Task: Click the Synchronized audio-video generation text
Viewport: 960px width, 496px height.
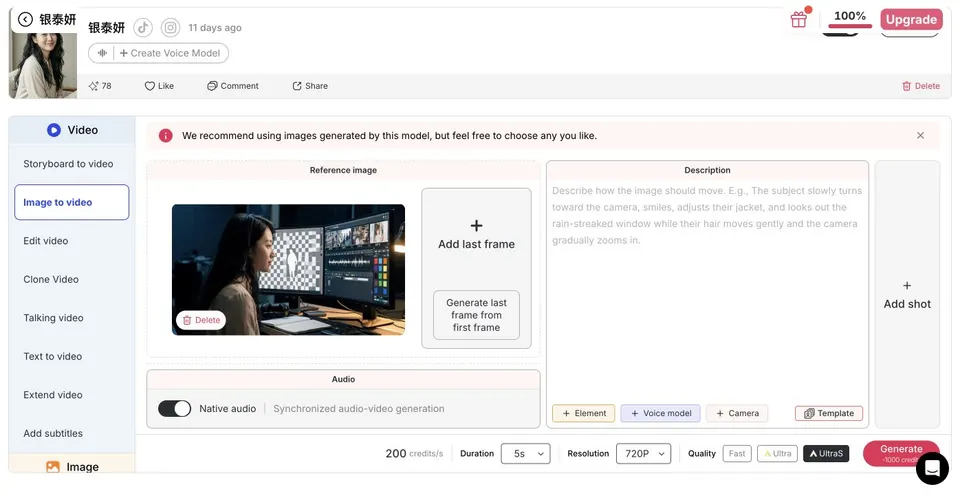Action: (x=359, y=408)
